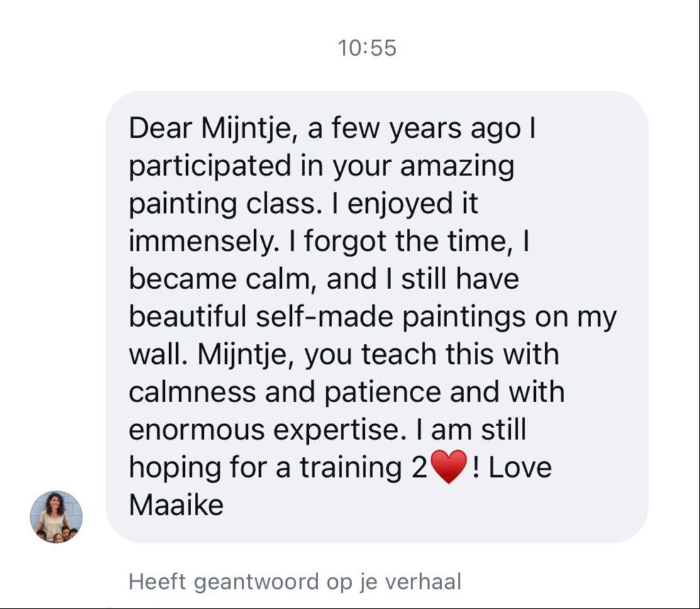This screenshot has height=609, width=700.
Task: Tap the word 'Love' after the heart
Action: [521, 467]
